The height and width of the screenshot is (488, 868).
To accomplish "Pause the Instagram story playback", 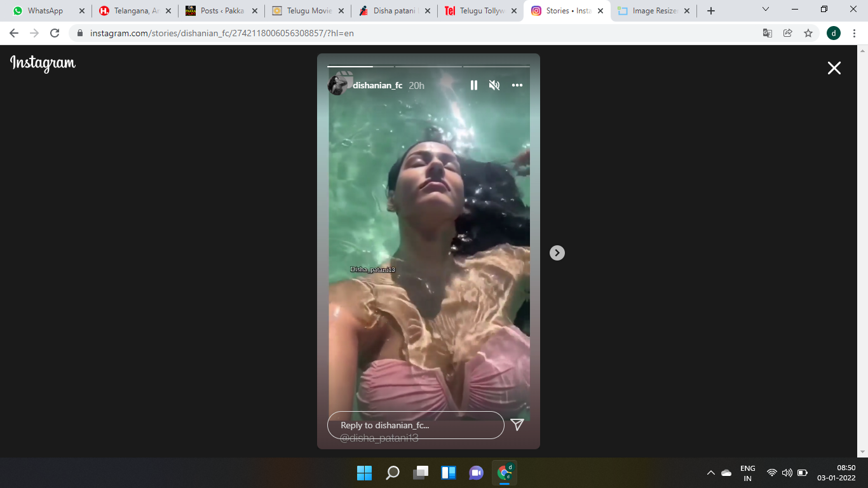I will (473, 85).
